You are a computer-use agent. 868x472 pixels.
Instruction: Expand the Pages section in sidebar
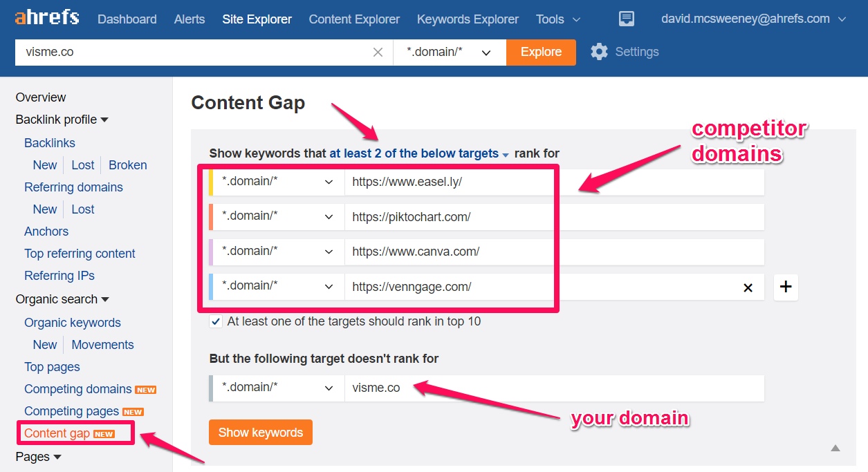coord(39,457)
